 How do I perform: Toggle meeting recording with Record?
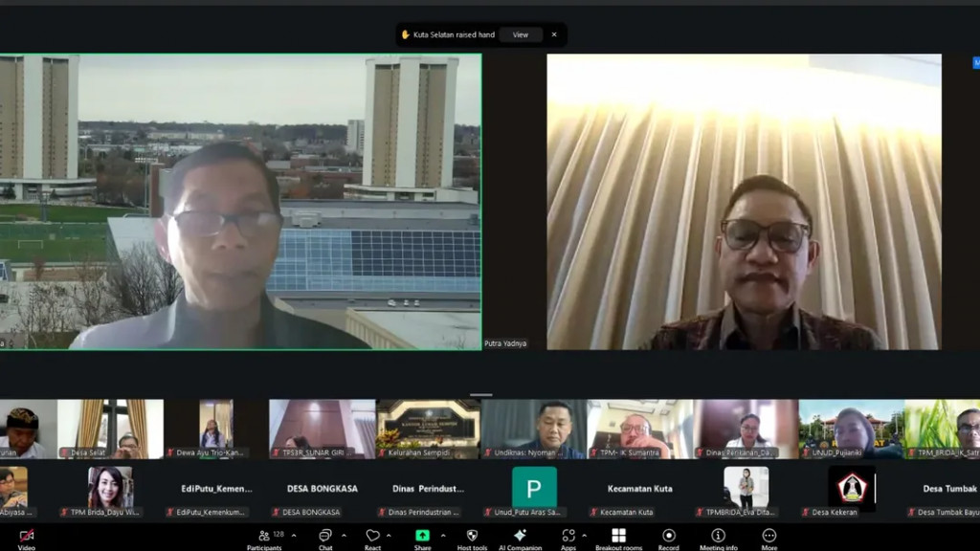(668, 536)
